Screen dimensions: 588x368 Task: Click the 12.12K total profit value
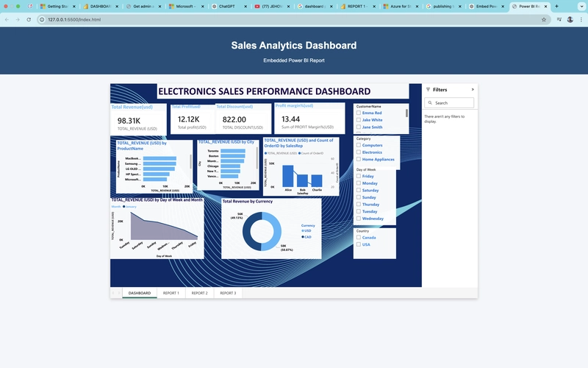point(189,119)
